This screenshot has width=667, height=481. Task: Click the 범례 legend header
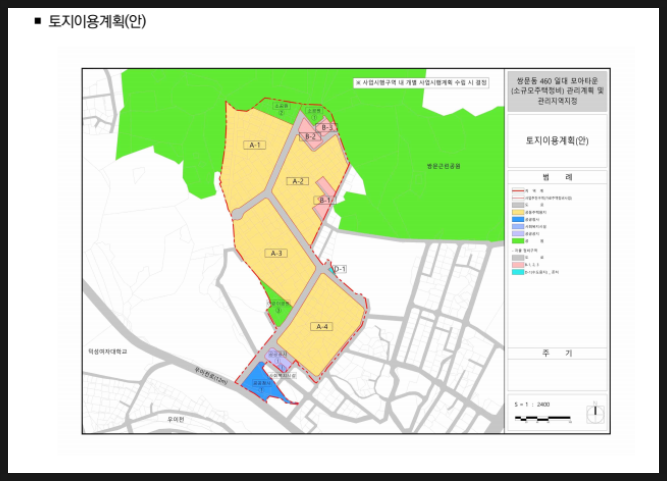[555, 176]
